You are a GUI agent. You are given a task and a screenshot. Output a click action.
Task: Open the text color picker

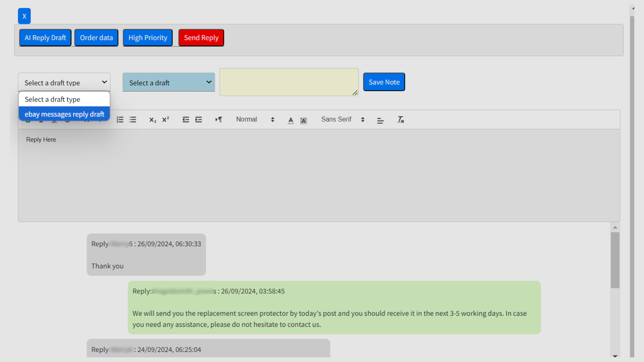pyautogui.click(x=291, y=120)
